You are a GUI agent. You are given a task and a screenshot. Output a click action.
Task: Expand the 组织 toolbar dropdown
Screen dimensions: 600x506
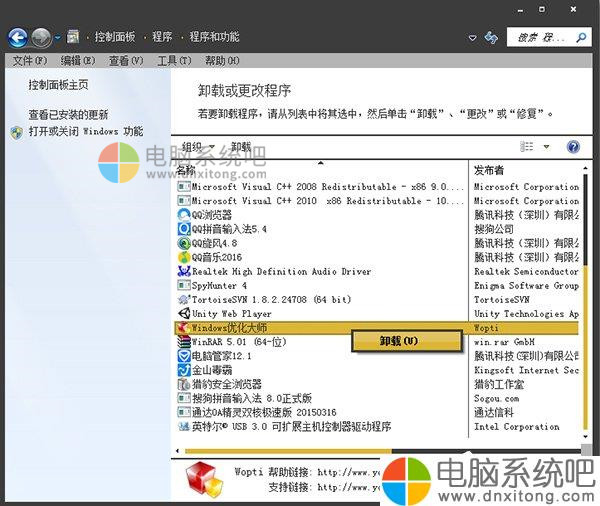[198, 147]
